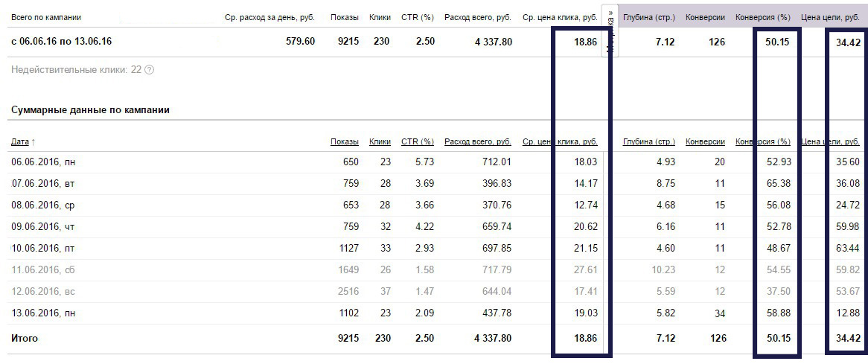
Task: Select the 06.06.2016, пн date row
Action: (x=42, y=162)
